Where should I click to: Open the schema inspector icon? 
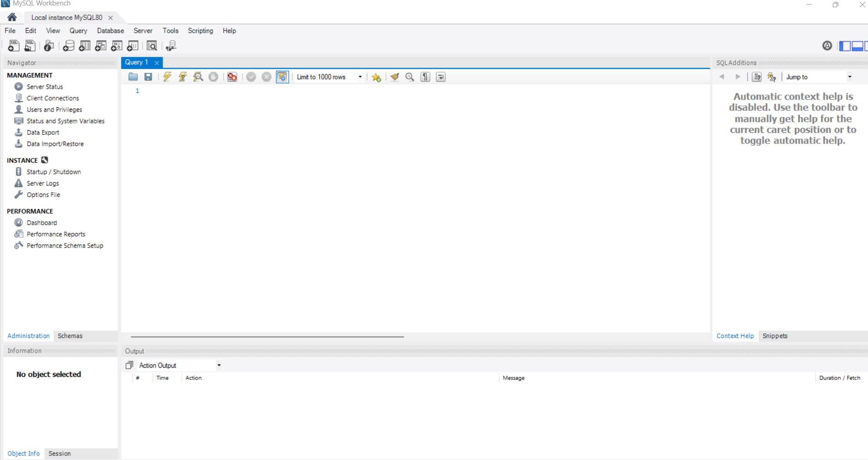coord(49,46)
